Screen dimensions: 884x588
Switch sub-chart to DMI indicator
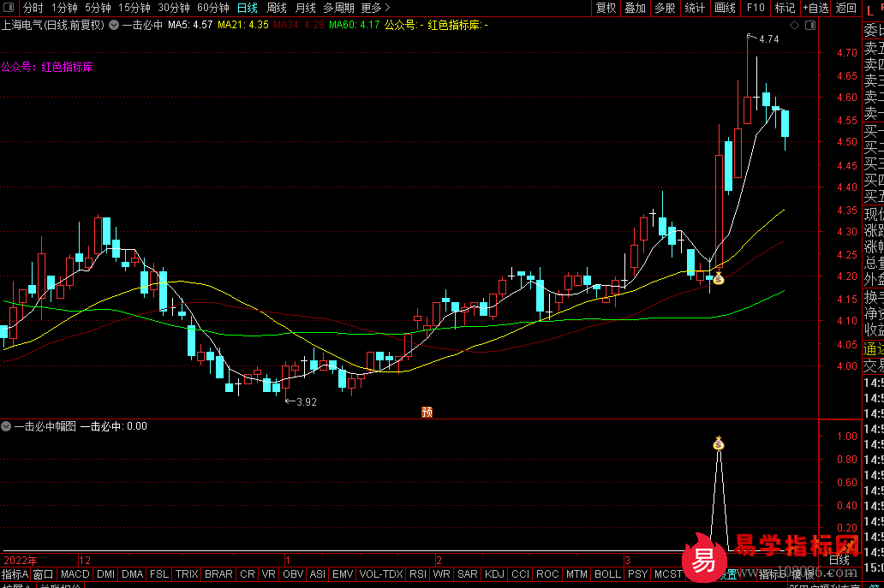pyautogui.click(x=106, y=574)
